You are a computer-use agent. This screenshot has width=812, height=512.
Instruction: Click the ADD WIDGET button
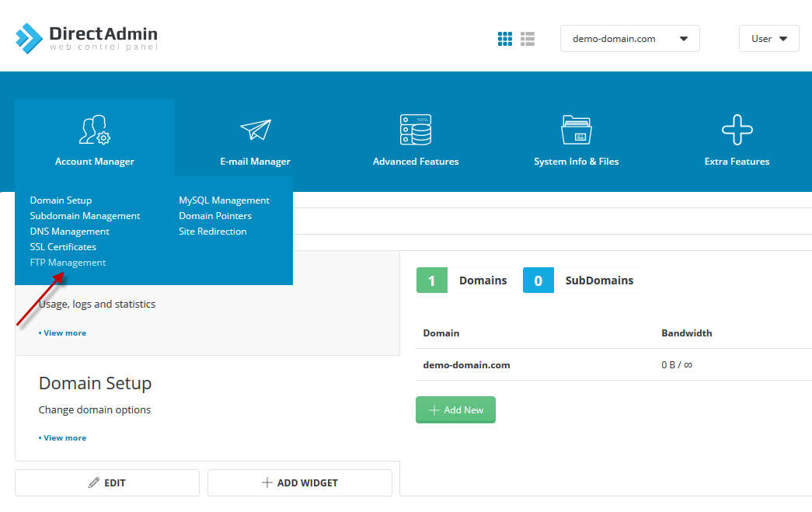coord(300,483)
